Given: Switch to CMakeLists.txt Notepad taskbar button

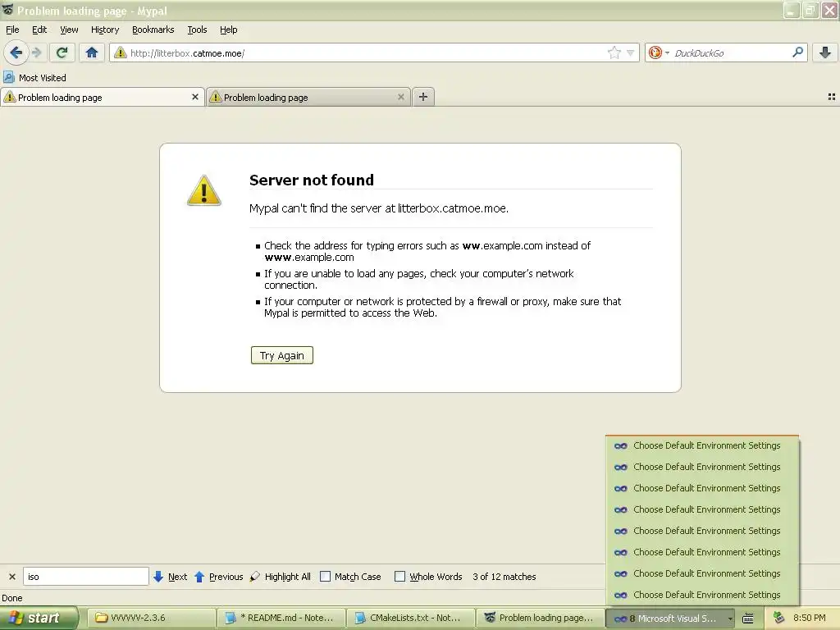Looking at the screenshot, I should coord(410,618).
